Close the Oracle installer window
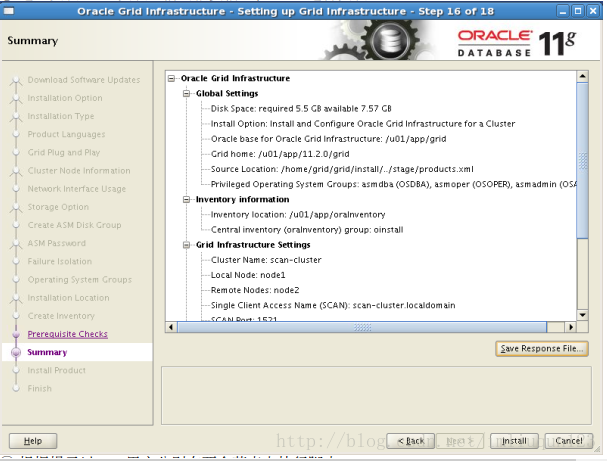This screenshot has width=607, height=461. [x=593, y=11]
